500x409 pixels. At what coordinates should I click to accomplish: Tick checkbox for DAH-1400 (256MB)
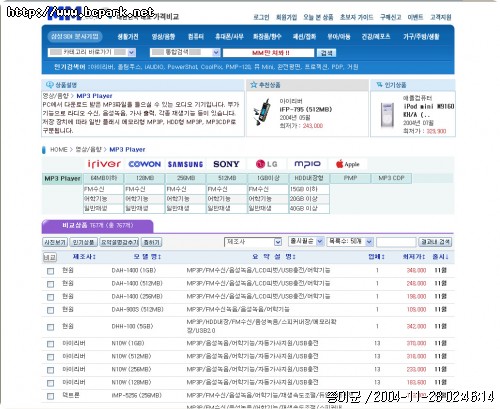click(x=50, y=297)
